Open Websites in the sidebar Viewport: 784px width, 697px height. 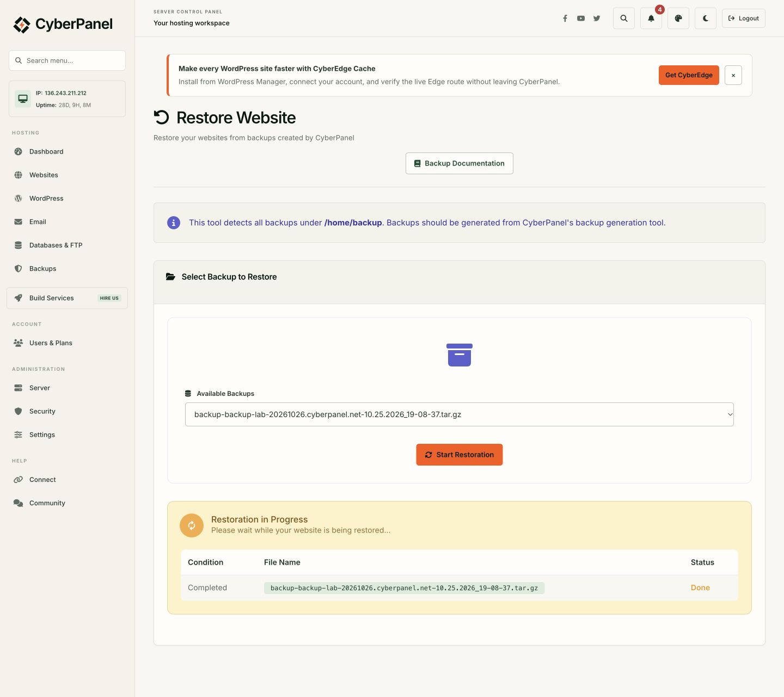click(67, 175)
